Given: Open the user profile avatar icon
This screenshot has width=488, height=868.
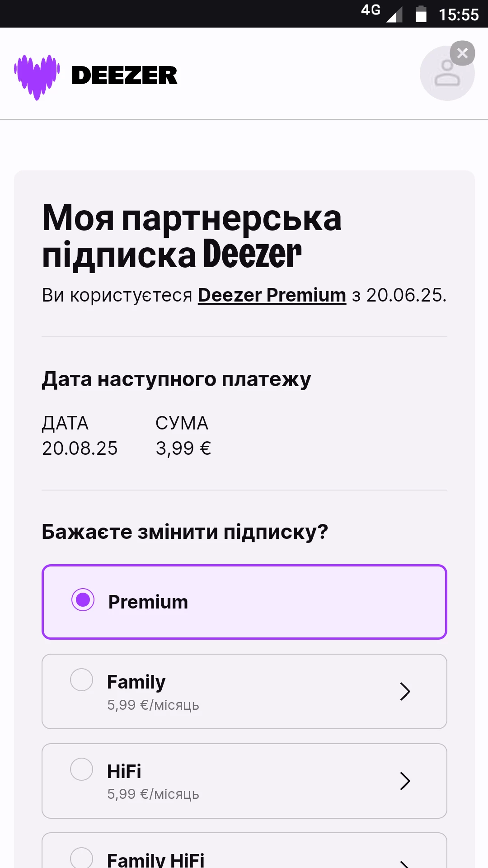Looking at the screenshot, I should [x=446, y=75].
